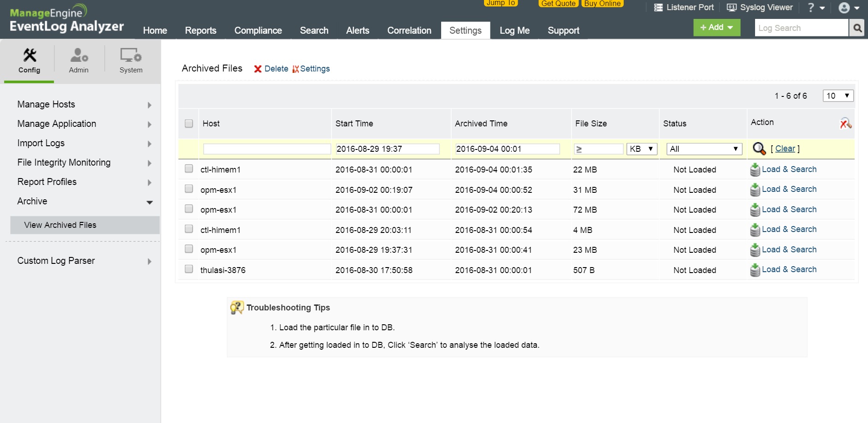Viewport: 868px width, 423px height.
Task: Click the clear-filter icon in the Action column
Action: 845,124
